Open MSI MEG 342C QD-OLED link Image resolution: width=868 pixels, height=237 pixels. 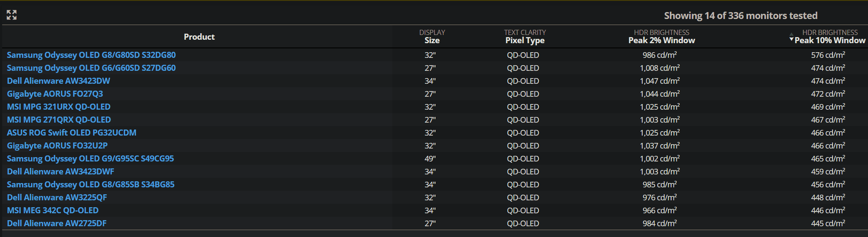click(x=53, y=210)
